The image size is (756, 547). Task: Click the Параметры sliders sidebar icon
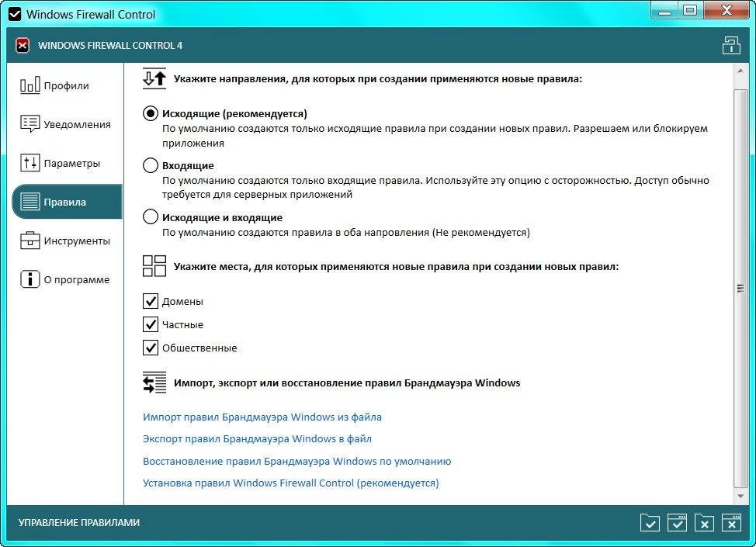(30, 163)
